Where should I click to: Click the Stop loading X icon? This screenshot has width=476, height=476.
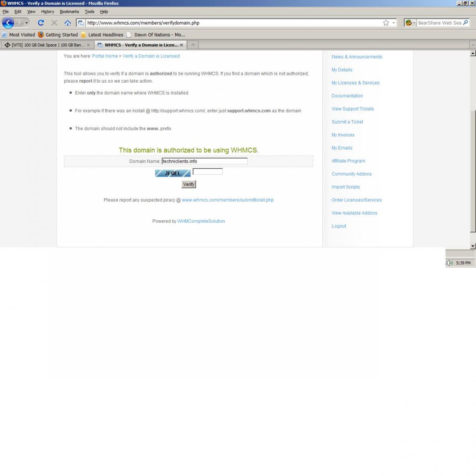pyautogui.click(x=54, y=23)
